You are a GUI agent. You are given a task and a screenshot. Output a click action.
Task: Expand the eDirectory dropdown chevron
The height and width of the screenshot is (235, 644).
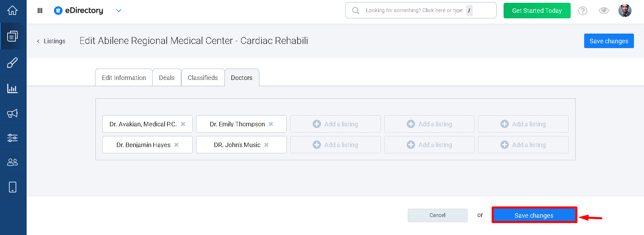[119, 11]
